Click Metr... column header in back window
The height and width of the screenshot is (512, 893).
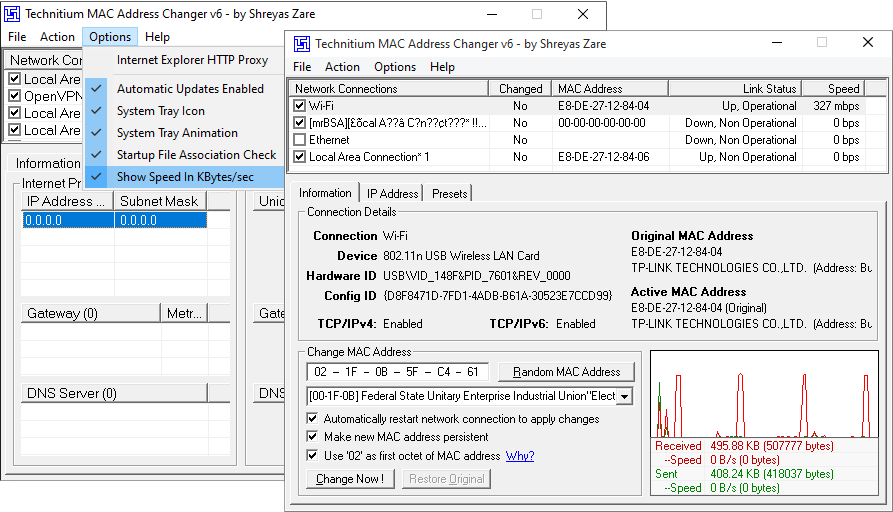tap(184, 313)
